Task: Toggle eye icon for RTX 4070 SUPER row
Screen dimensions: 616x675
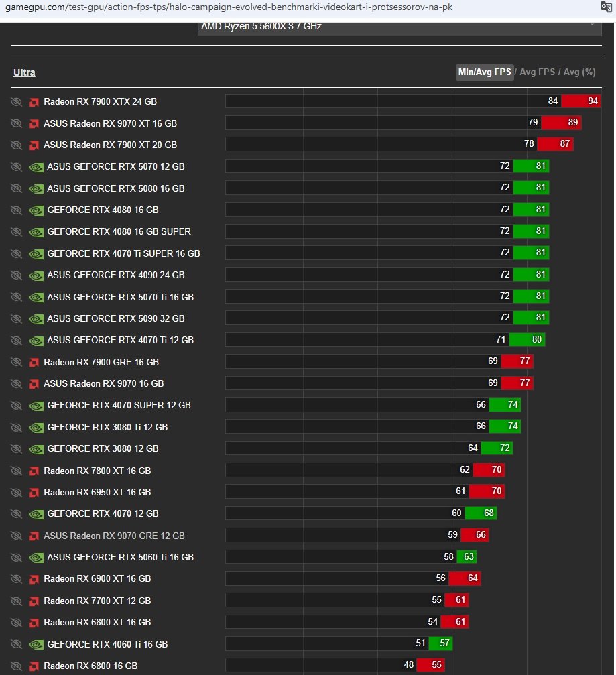Action: click(16, 406)
